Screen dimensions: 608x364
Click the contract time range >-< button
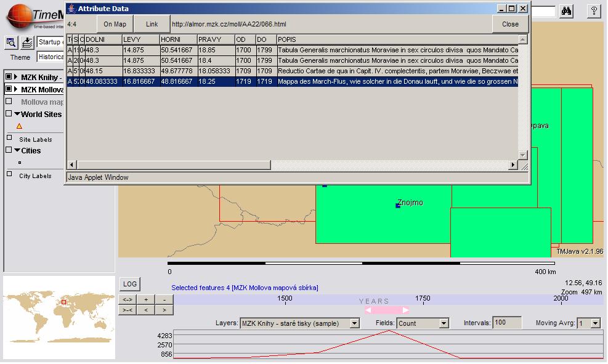coord(127,310)
